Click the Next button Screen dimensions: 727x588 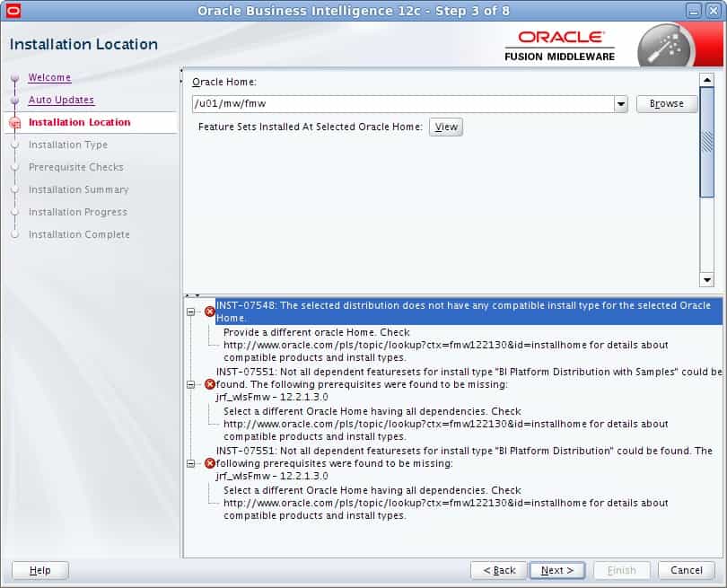(x=556, y=570)
